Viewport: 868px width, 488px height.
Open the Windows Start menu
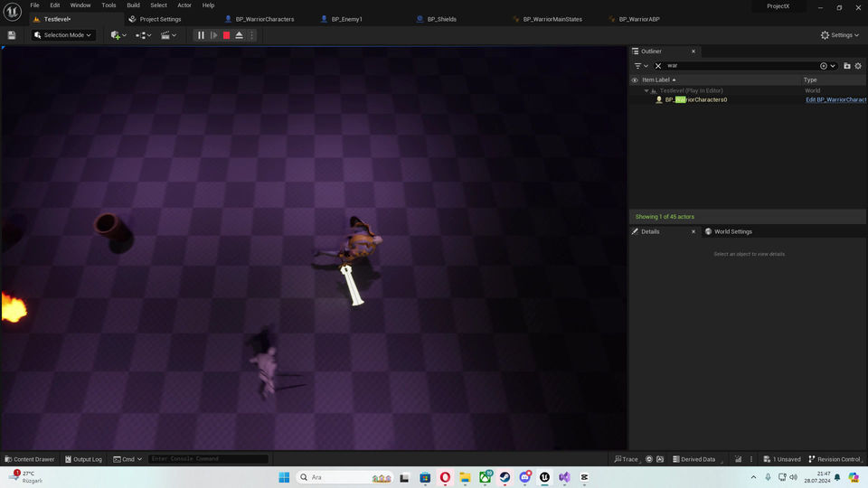click(x=284, y=477)
